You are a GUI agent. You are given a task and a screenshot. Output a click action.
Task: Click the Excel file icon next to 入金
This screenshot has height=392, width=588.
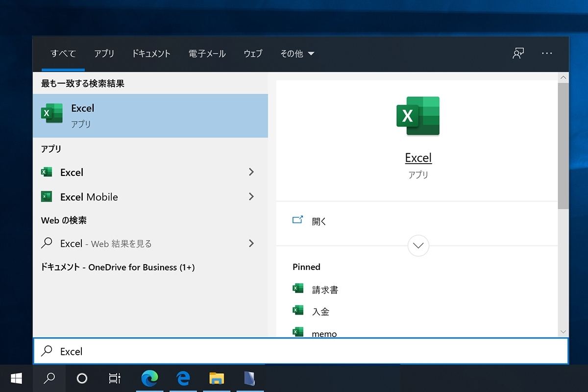tap(297, 310)
